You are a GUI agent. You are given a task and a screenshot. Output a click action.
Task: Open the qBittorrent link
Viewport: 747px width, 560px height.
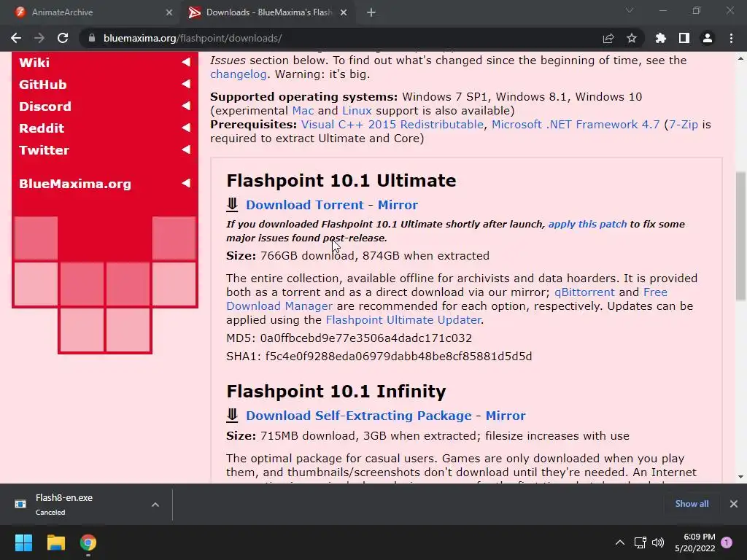pos(584,292)
